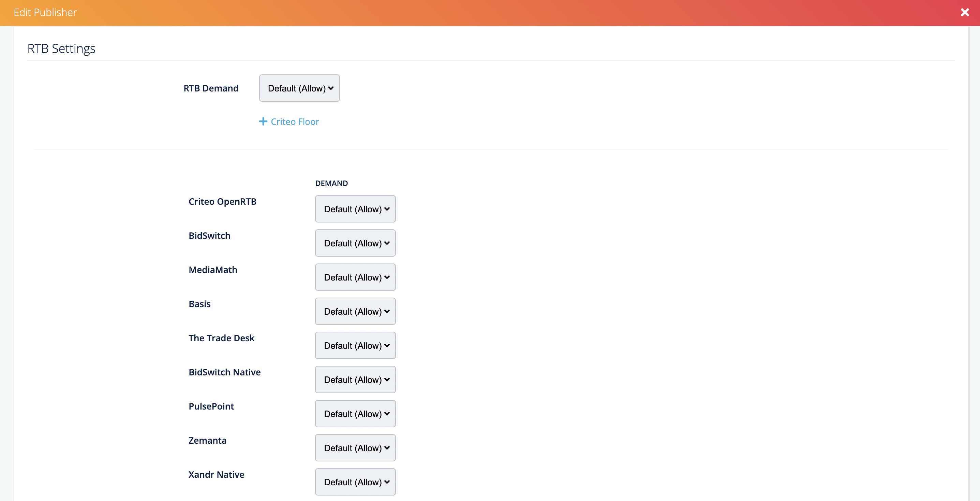Click the DEMAND column header
Image resolution: width=980 pixels, height=501 pixels.
[331, 183]
